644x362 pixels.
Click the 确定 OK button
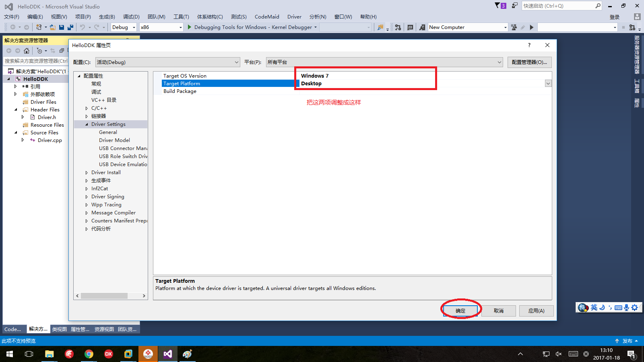[x=460, y=311]
